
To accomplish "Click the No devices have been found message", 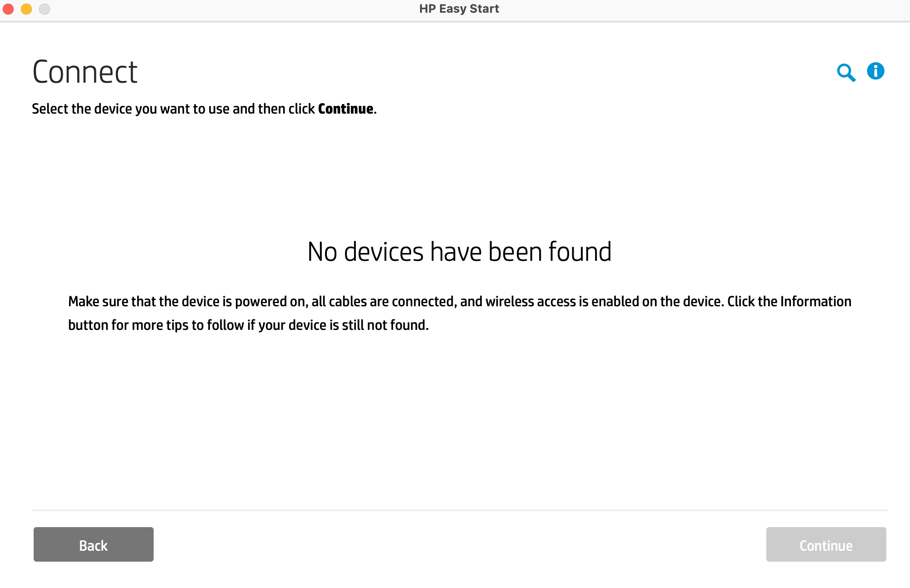I will 459,252.
